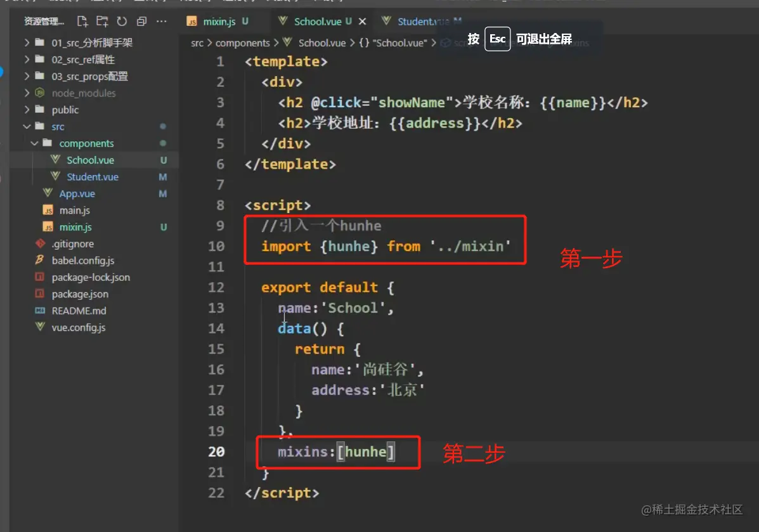This screenshot has width=759, height=532.
Task: Click the git icon beside .gitignore
Action: (40, 243)
